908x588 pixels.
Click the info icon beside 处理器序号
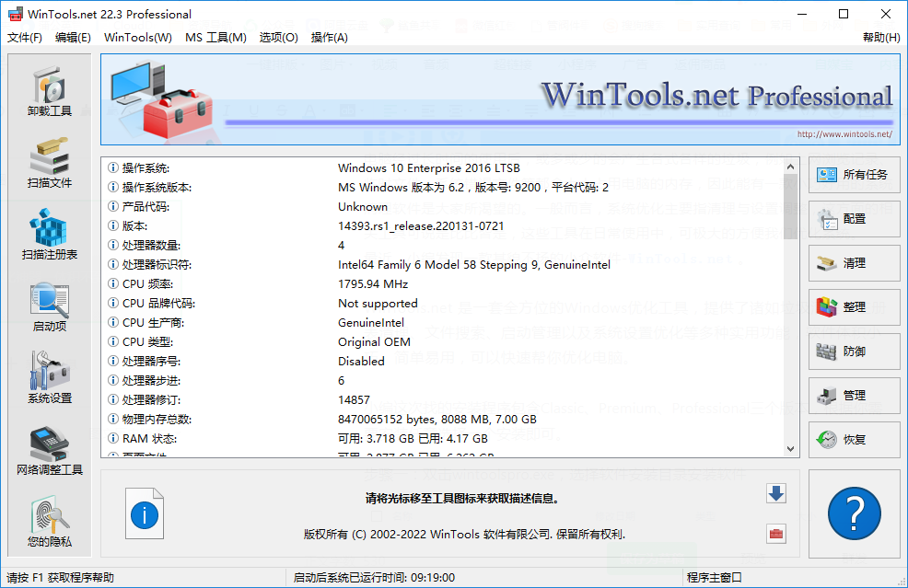(113, 361)
